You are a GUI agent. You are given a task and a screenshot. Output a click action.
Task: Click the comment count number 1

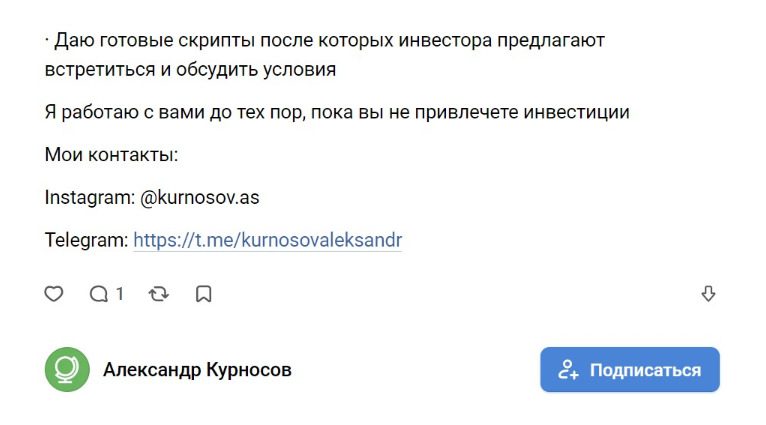point(120,294)
